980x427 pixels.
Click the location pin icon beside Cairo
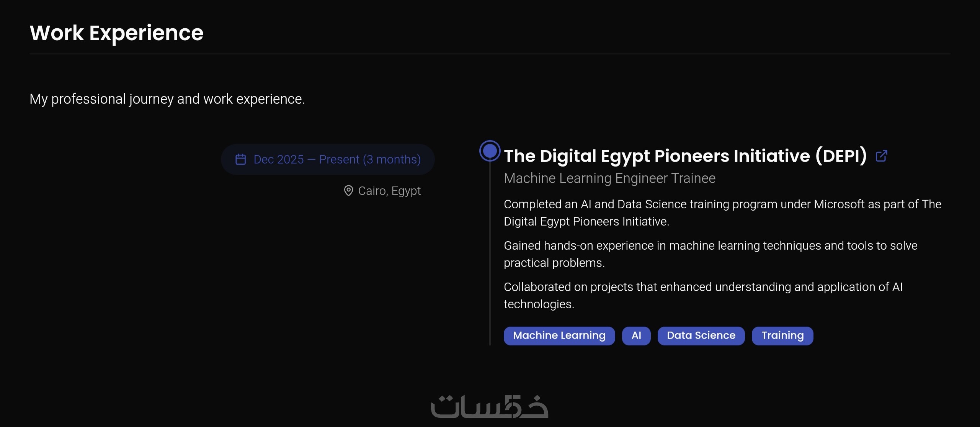click(x=348, y=191)
